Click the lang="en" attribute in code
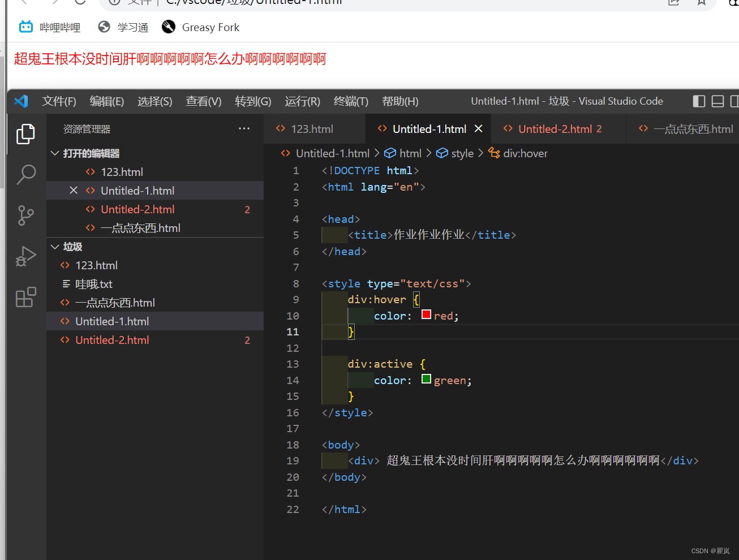 coord(390,187)
